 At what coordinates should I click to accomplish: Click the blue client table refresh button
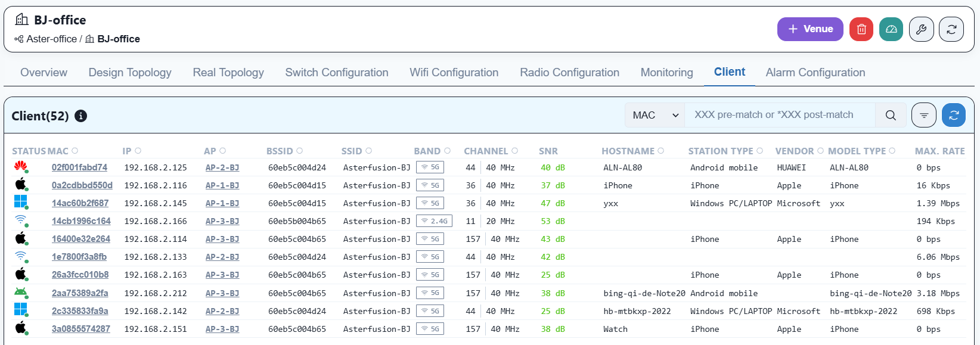[954, 115]
